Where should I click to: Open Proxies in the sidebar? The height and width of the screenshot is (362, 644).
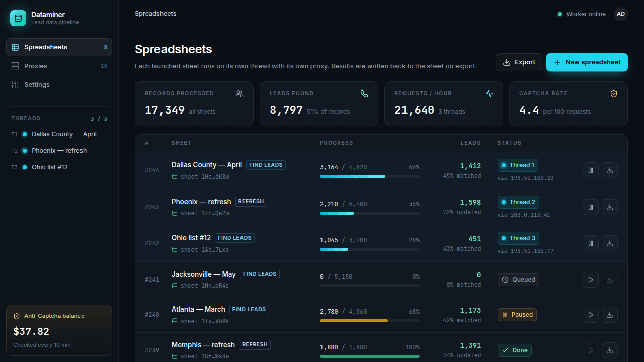tap(59, 66)
